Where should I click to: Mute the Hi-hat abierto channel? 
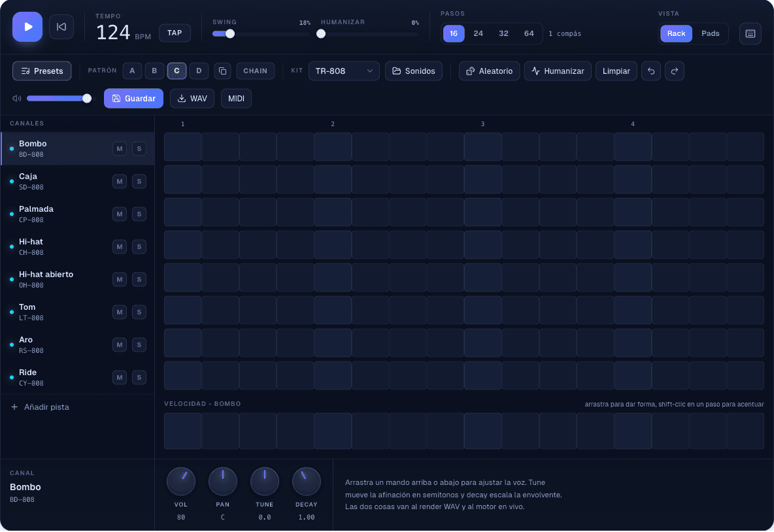[120, 279]
